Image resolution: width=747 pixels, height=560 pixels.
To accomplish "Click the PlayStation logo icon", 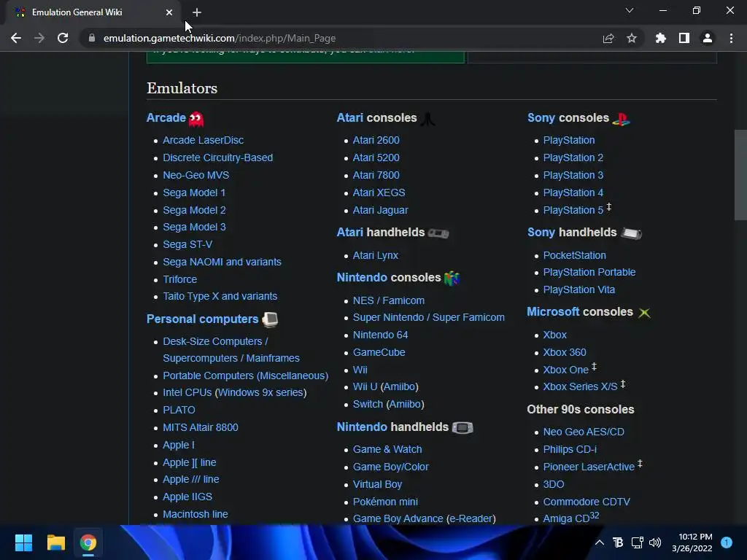I will coord(621,119).
